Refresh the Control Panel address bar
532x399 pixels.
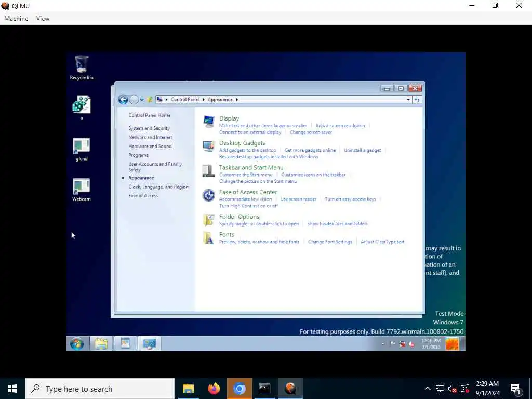417,99
